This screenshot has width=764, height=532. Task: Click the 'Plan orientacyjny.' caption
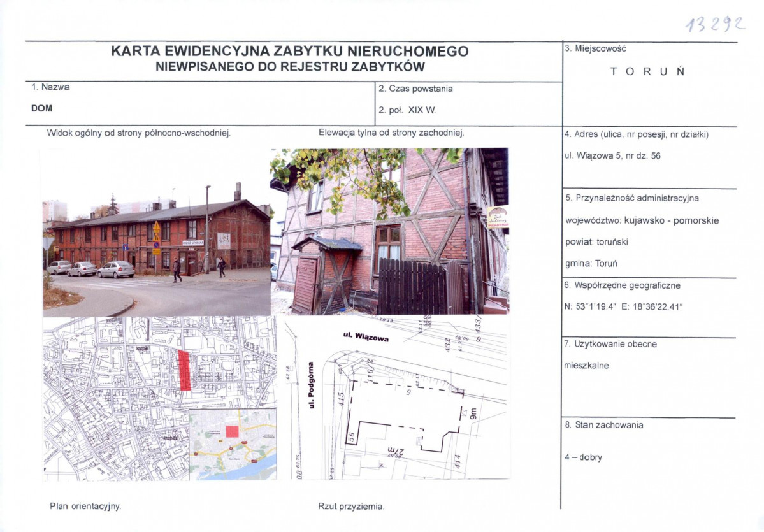[x=85, y=506]
